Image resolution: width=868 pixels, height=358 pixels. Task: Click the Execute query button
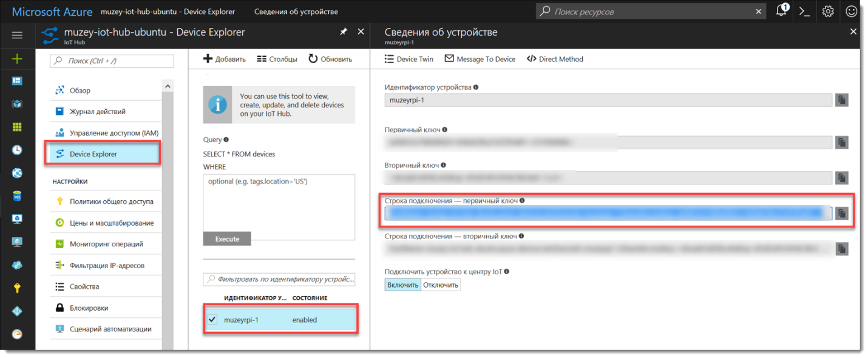[x=227, y=238]
